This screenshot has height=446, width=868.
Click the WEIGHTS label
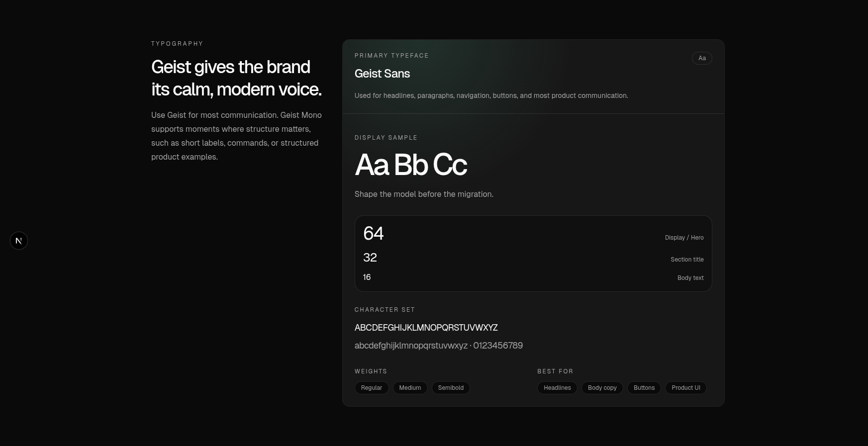[371, 371]
